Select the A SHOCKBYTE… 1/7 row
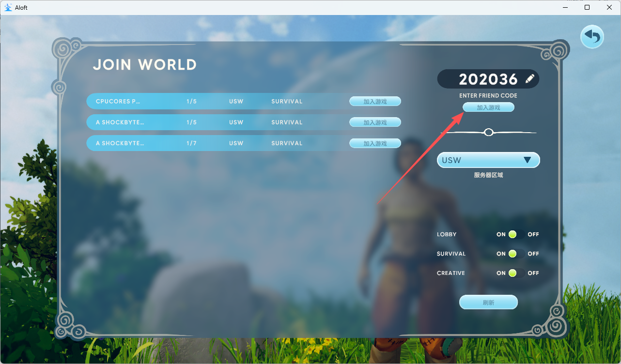The image size is (621, 364). 244,143
